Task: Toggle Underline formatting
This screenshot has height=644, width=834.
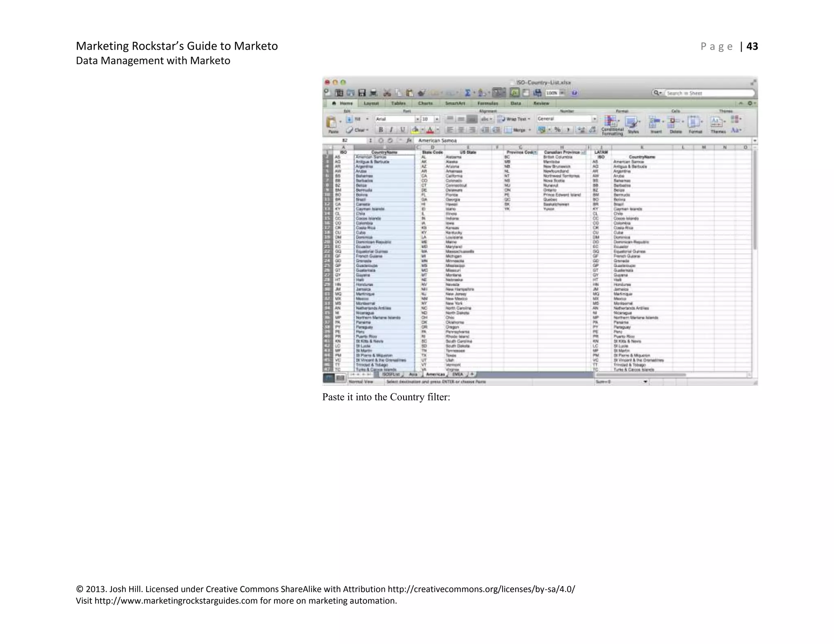Action: (402, 129)
